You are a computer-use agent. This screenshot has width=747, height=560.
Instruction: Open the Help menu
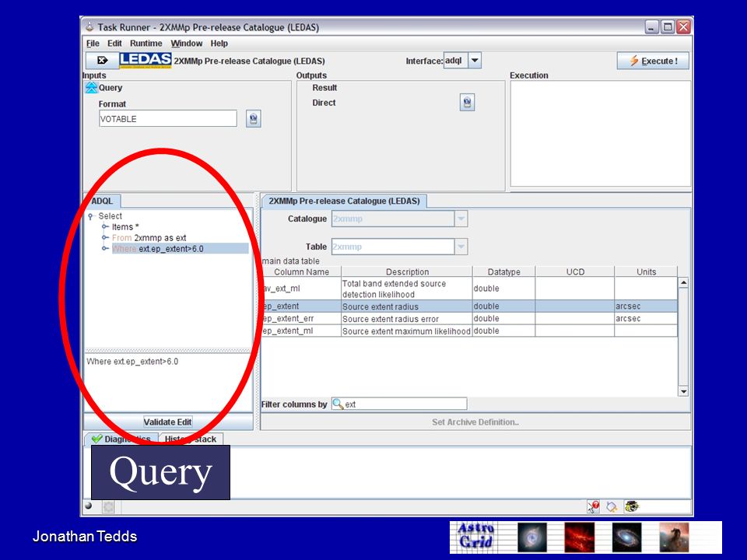point(219,44)
